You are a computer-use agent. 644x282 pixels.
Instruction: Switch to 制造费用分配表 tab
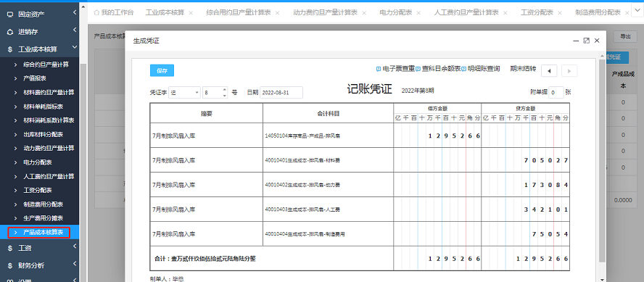tap(598, 13)
